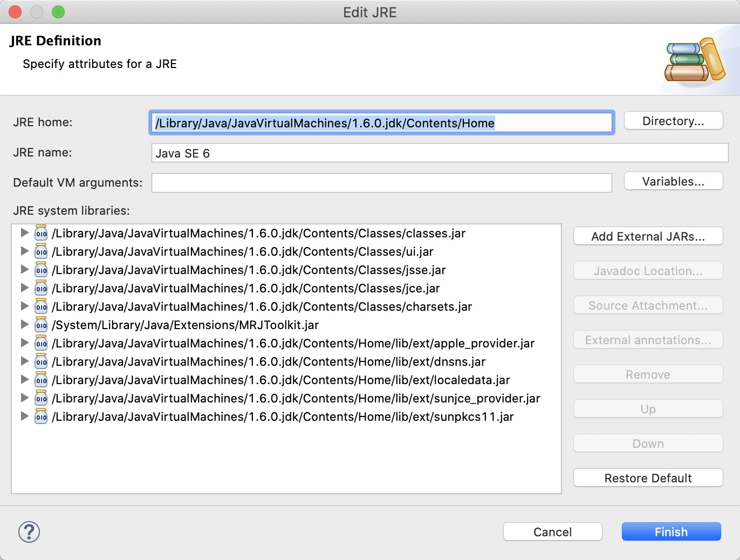Click the Default VM arguments field
This screenshot has width=740, height=560.
pyautogui.click(x=381, y=183)
